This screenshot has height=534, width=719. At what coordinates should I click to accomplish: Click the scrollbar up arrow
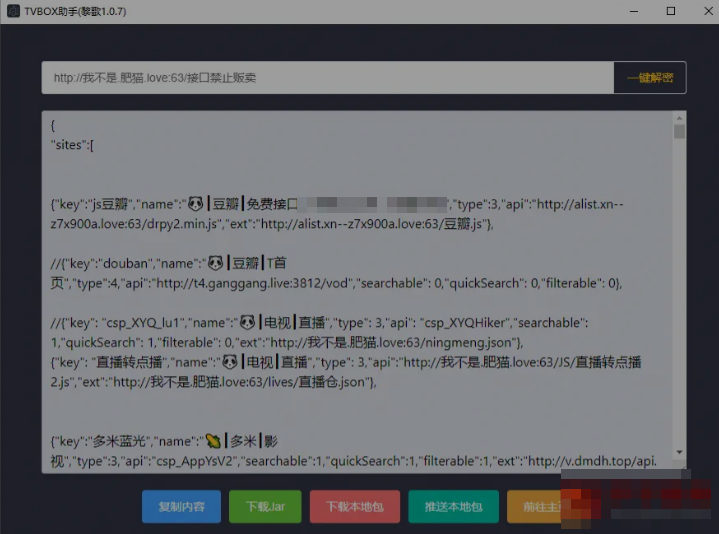coord(679,118)
